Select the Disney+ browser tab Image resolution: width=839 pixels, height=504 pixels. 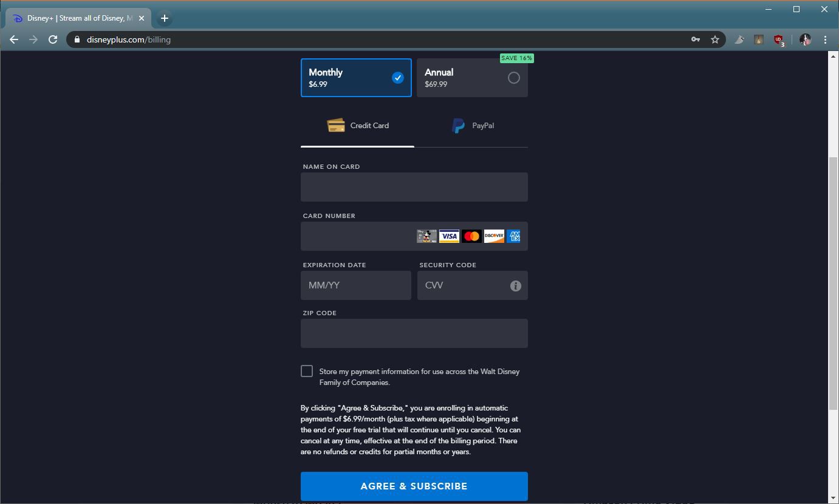click(78, 18)
